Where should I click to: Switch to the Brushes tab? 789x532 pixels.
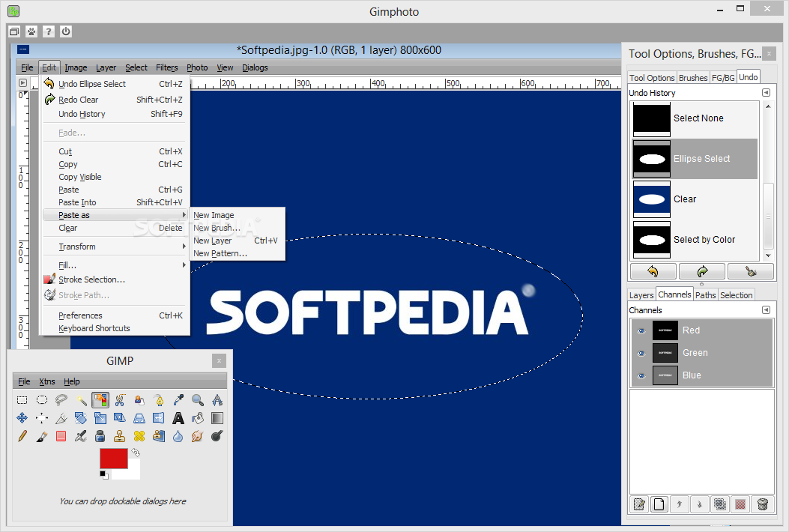[693, 77]
